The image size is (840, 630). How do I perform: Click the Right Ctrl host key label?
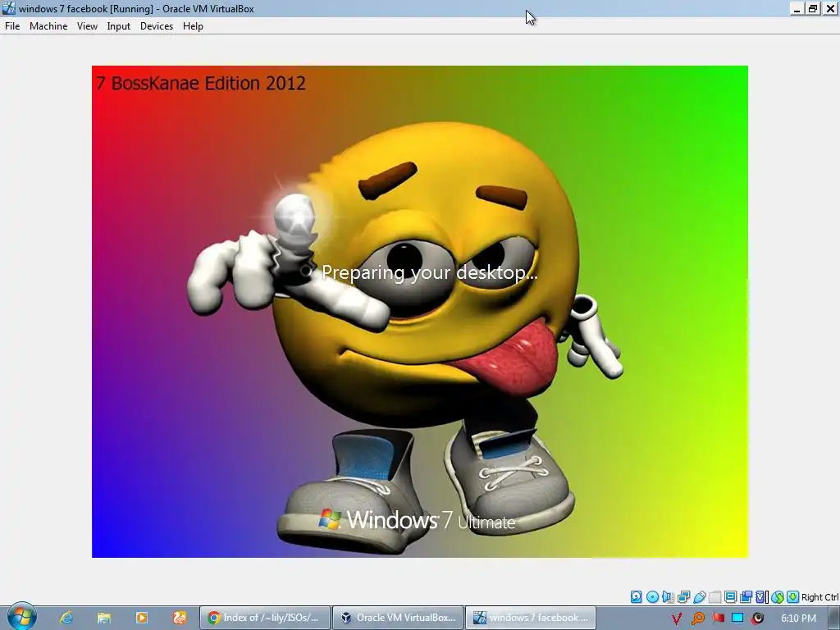click(x=819, y=597)
